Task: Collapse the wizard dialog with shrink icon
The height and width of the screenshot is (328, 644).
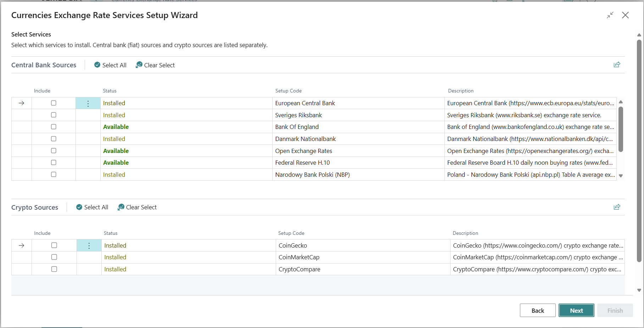Action: click(610, 15)
